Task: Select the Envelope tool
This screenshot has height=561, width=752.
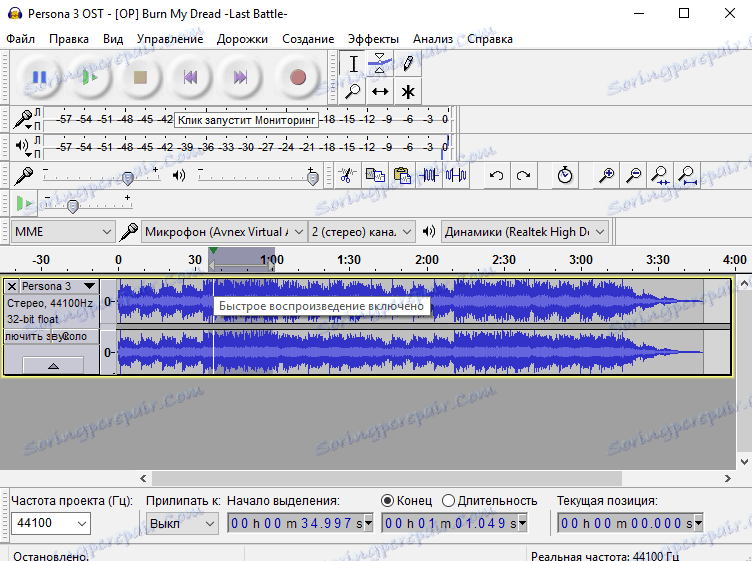Action: tap(380, 64)
